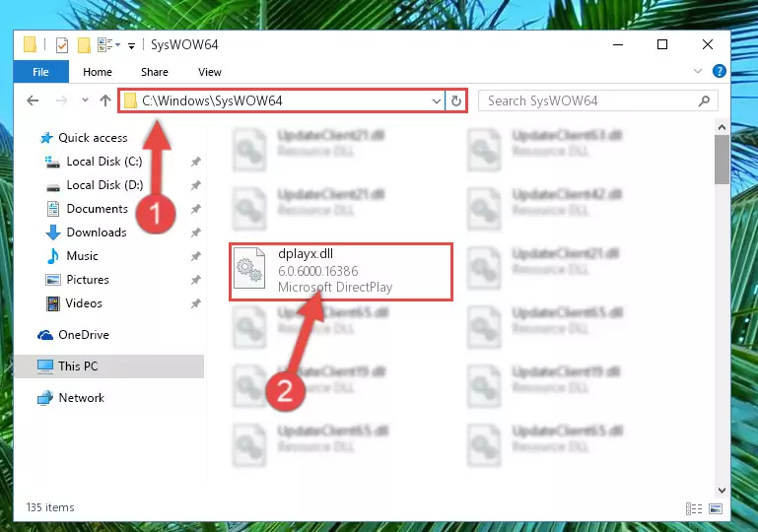Viewport: 758px width, 532px height.
Task: Click the pin icon beside Music
Action: (x=196, y=256)
